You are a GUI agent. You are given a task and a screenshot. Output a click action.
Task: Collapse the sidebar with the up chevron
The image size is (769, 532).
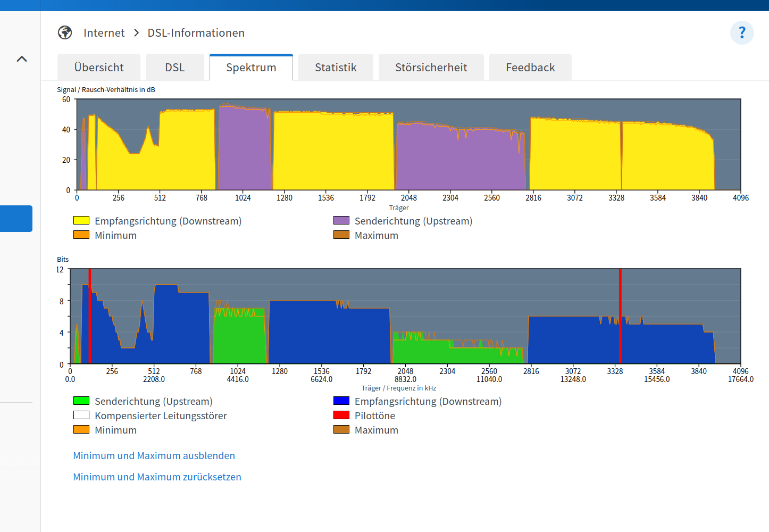pos(22,59)
